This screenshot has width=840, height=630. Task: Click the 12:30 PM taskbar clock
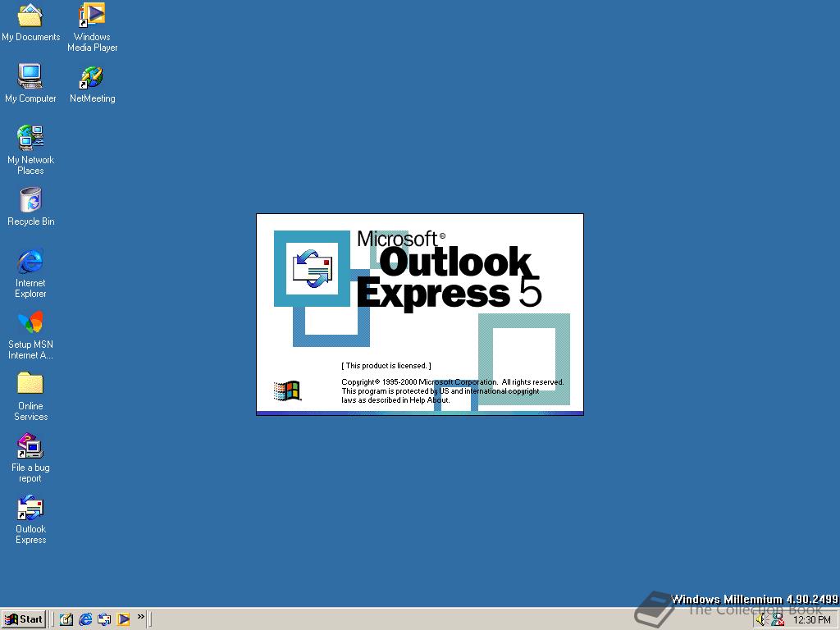(x=811, y=620)
